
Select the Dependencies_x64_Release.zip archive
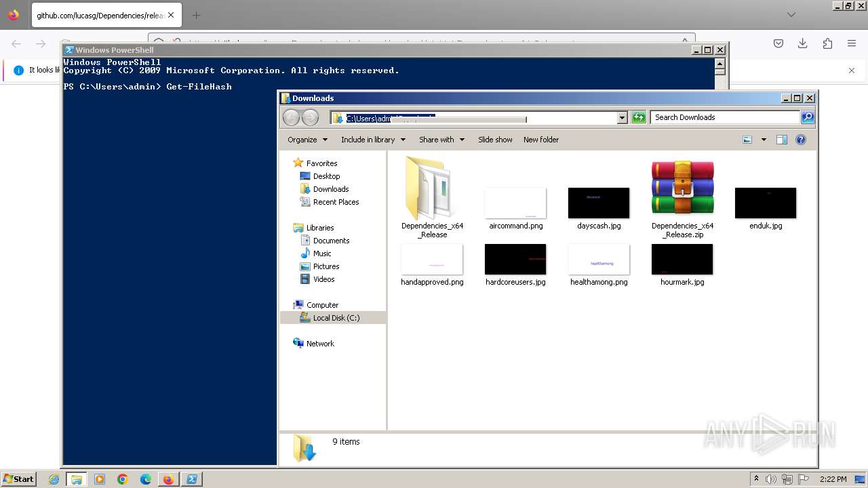(682, 197)
